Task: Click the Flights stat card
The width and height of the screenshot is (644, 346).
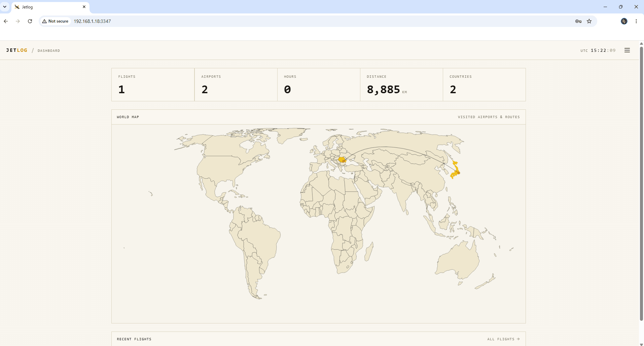Action: coord(153,85)
